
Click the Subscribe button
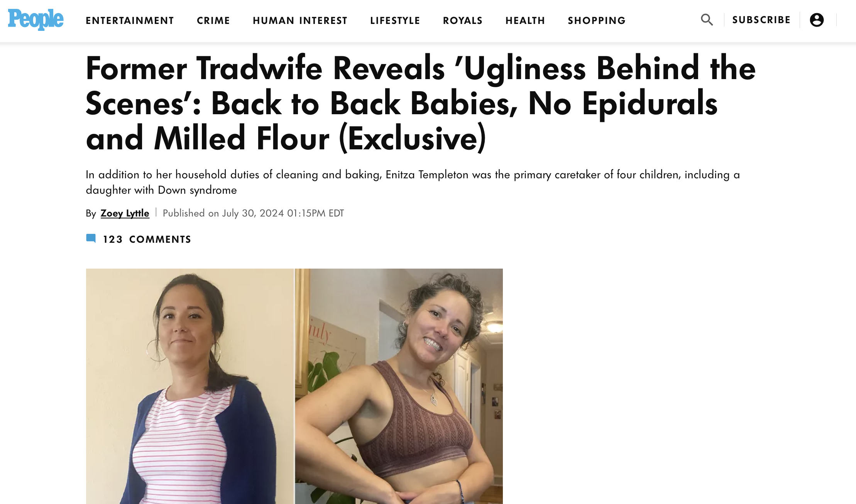[x=761, y=20]
